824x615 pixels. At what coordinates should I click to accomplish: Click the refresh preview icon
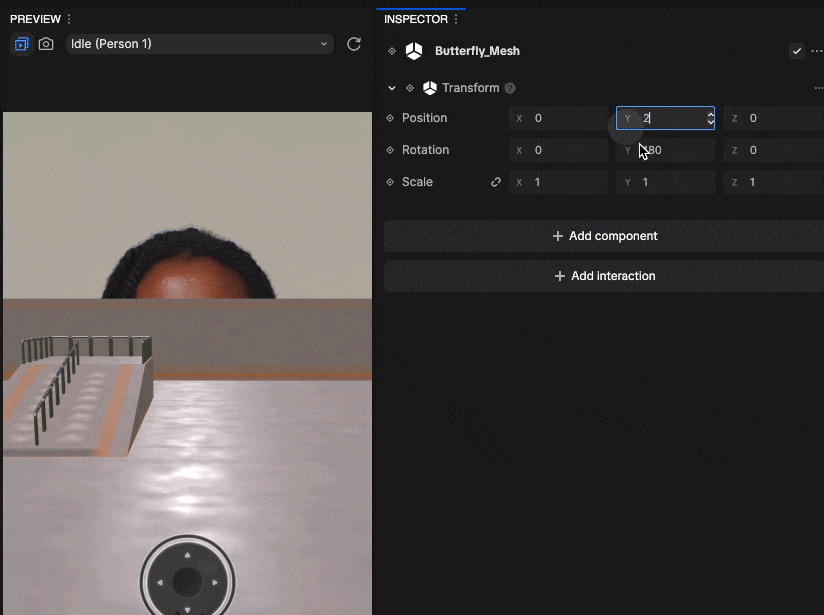coord(353,44)
